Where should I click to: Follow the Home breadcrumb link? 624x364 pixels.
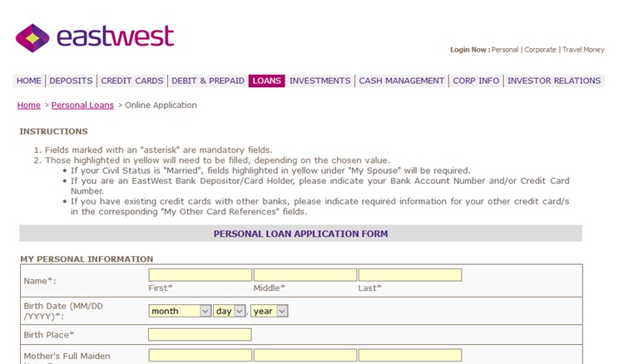pyautogui.click(x=29, y=106)
